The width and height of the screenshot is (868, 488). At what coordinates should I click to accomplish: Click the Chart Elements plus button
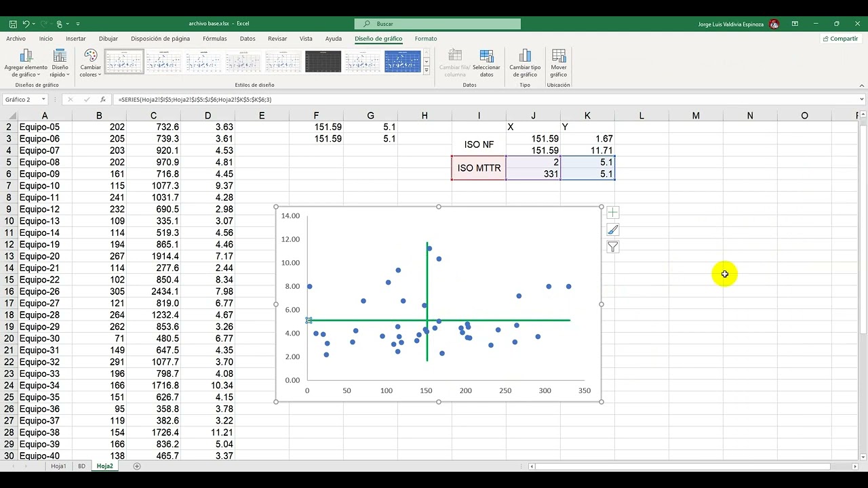click(x=613, y=213)
